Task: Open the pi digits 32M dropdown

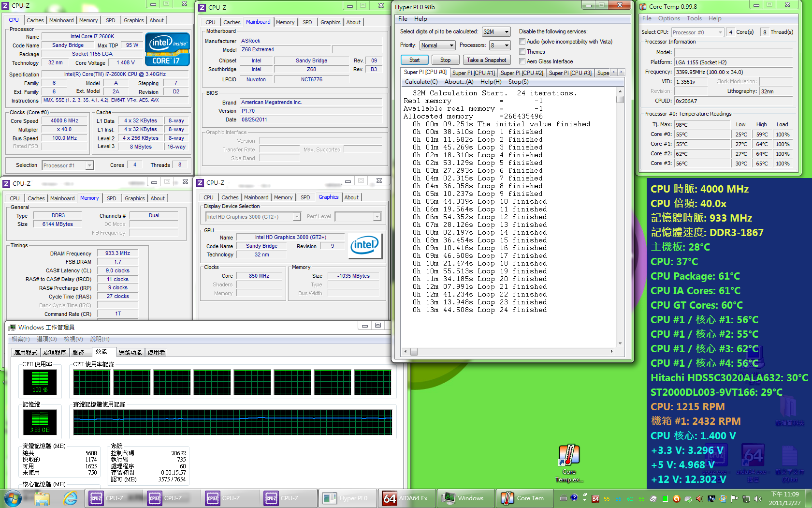Action: 496,31
